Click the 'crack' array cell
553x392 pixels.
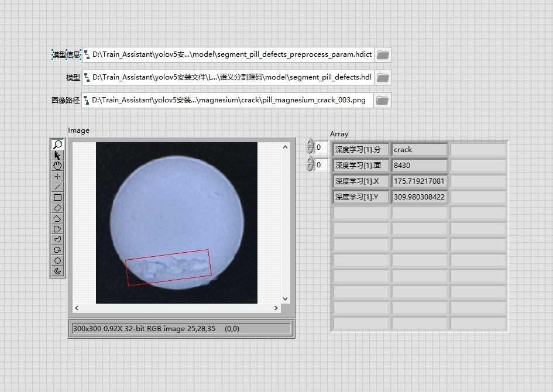tap(419, 149)
